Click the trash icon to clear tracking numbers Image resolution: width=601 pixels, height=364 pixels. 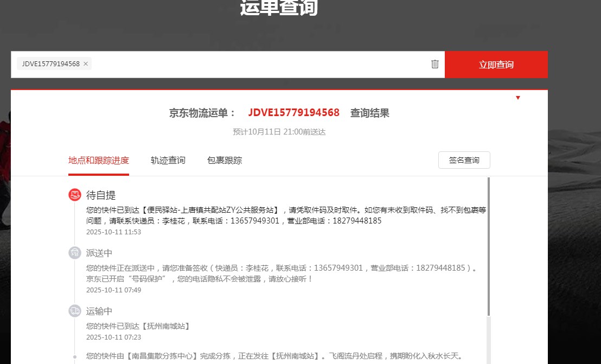click(434, 64)
